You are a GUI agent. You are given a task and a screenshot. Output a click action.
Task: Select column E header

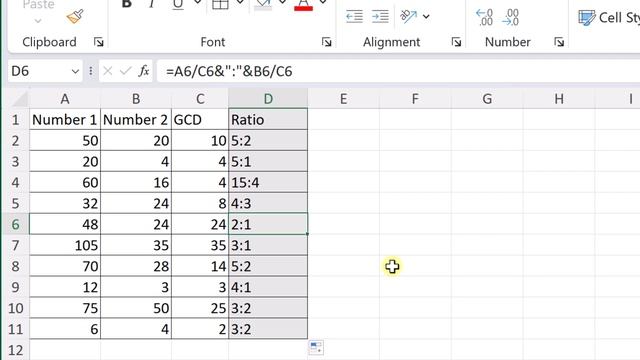[x=343, y=99]
